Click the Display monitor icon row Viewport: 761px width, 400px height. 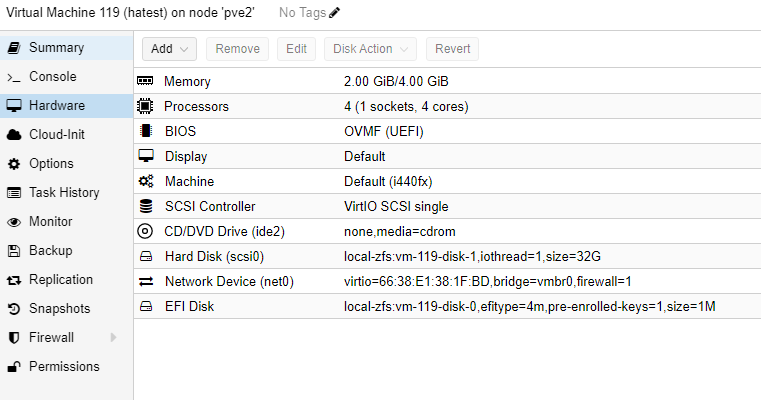pyautogui.click(x=447, y=156)
